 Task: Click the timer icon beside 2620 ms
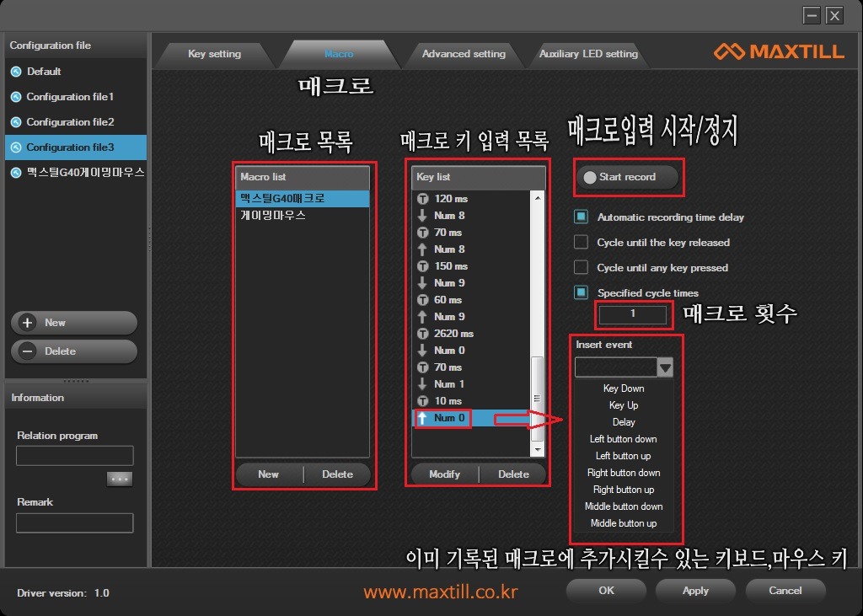(422, 334)
